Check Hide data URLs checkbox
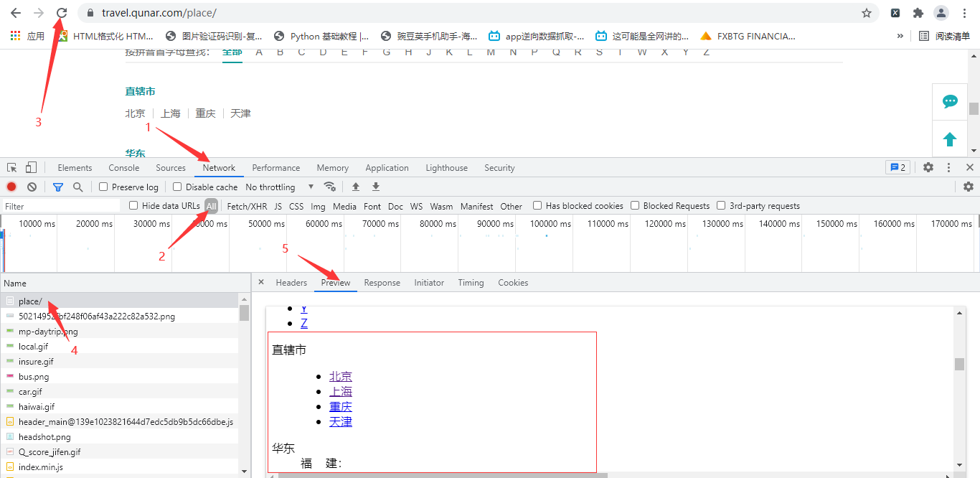The width and height of the screenshot is (980, 478). point(133,205)
